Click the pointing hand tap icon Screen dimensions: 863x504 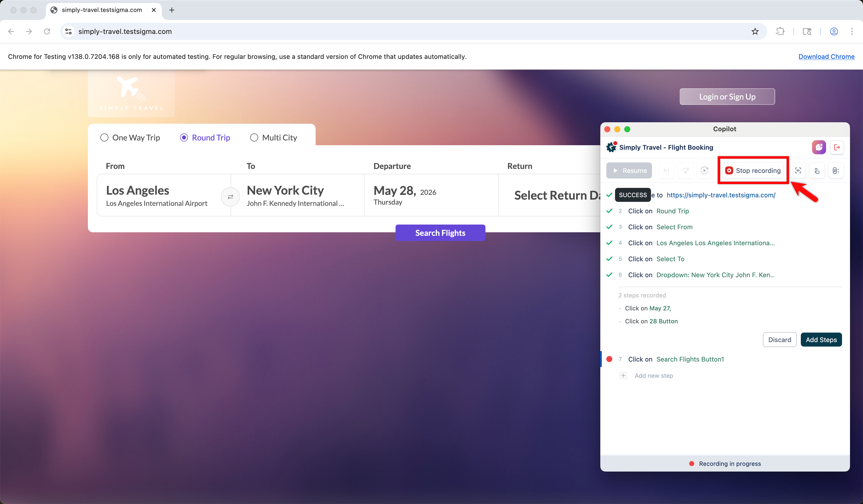point(817,170)
